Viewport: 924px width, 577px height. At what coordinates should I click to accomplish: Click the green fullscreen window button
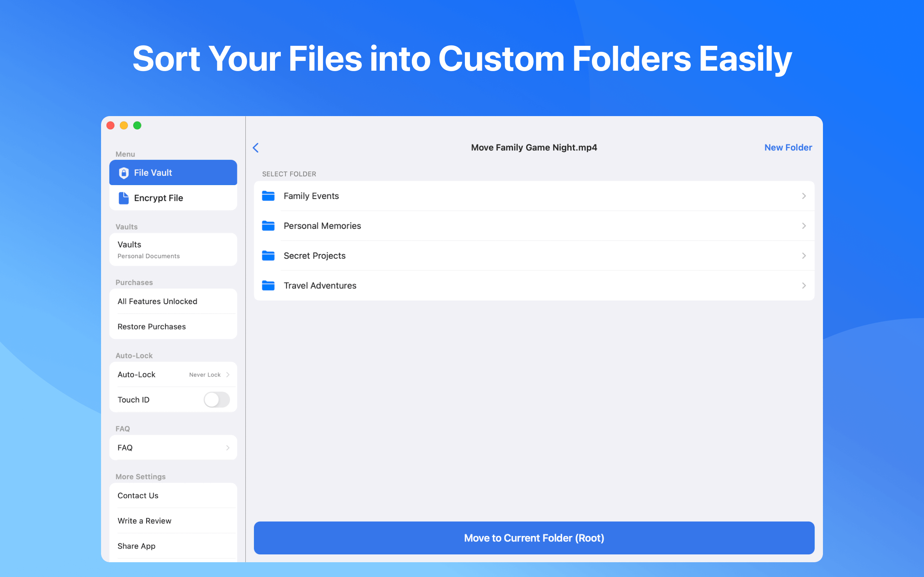[x=138, y=125]
